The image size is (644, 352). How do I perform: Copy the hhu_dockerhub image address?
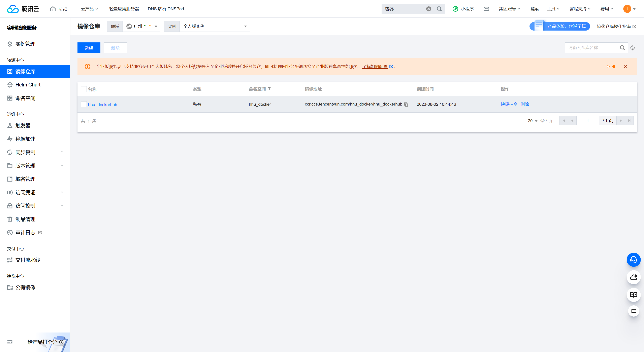[x=406, y=104]
